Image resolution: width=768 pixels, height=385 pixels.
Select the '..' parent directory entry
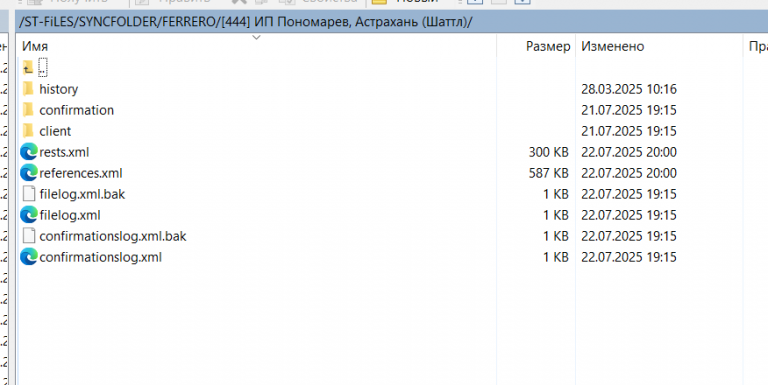[43, 68]
